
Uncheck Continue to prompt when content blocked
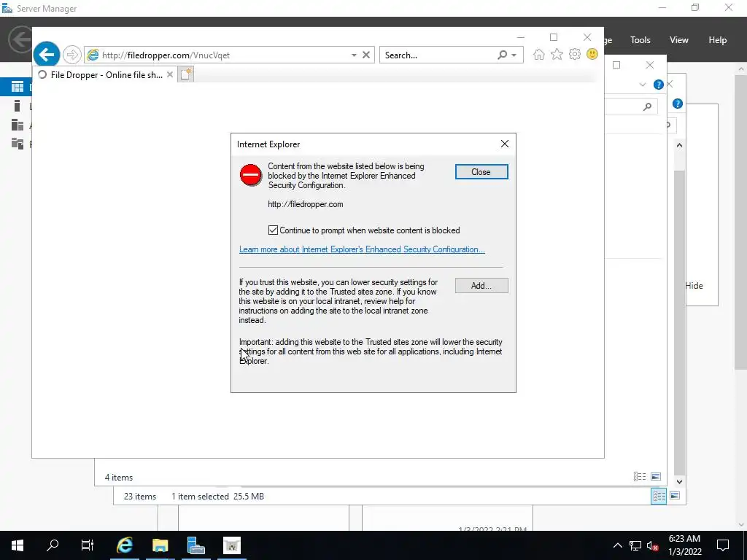pyautogui.click(x=273, y=230)
